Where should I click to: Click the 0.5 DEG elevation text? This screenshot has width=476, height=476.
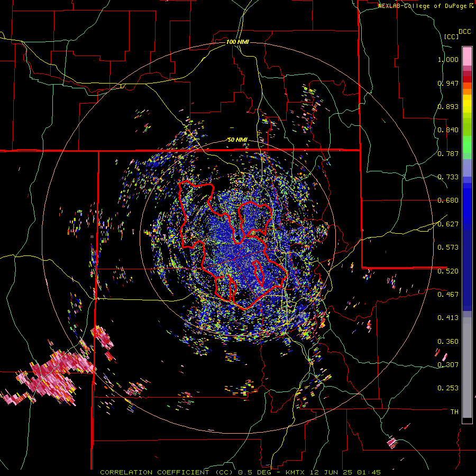tap(254, 472)
